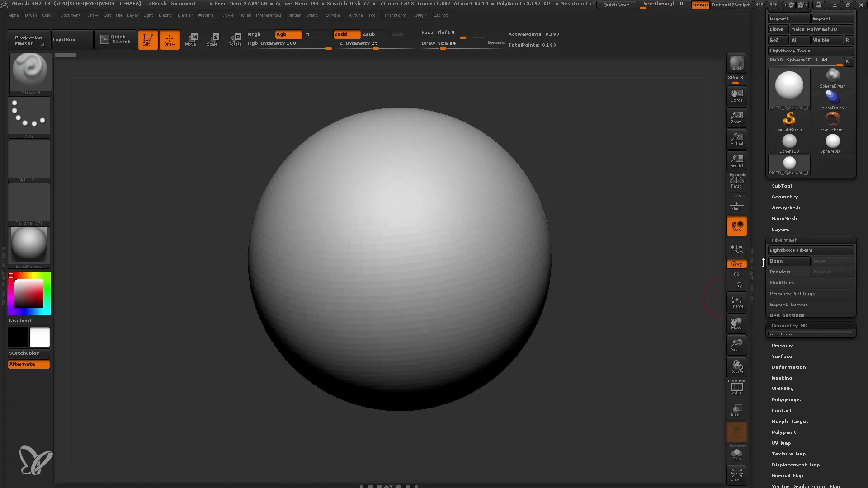Enable the Mrgb mode button
868x488 pixels.
tap(260, 34)
